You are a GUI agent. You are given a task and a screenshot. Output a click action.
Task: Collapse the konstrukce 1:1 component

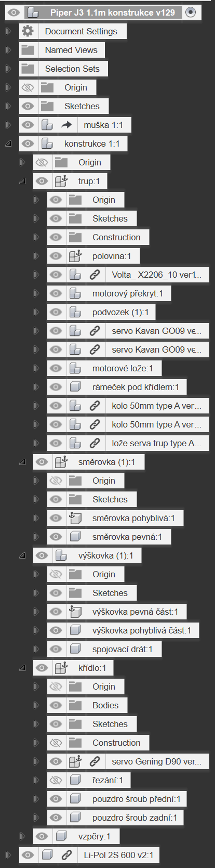[x=8, y=144]
